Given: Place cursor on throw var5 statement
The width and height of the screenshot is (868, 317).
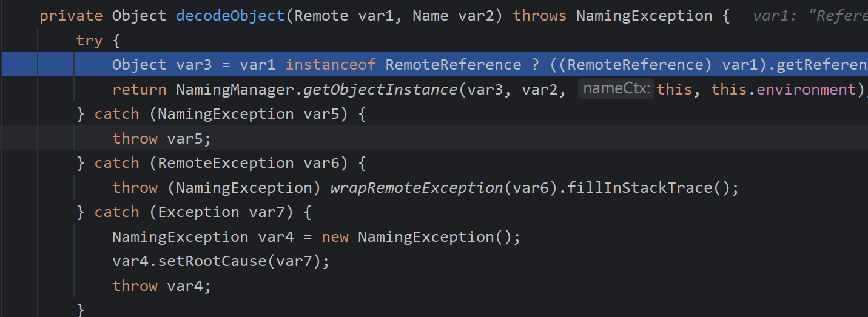Looking at the screenshot, I should point(161,139).
